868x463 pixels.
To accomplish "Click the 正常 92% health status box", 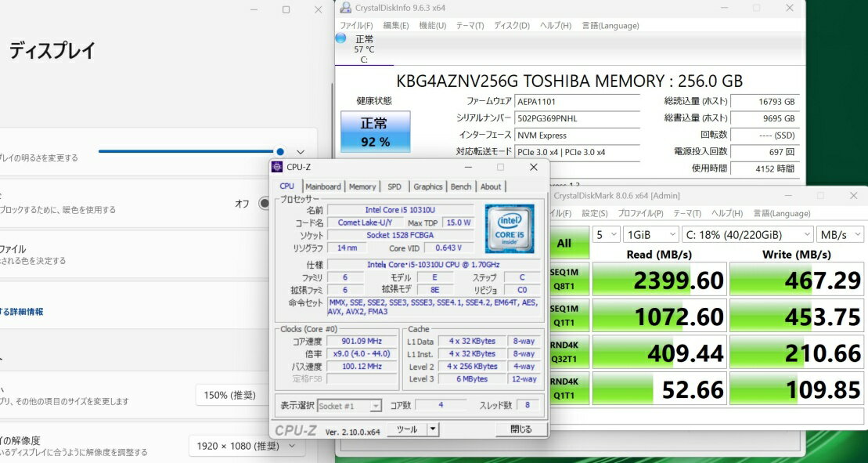I will point(374,132).
